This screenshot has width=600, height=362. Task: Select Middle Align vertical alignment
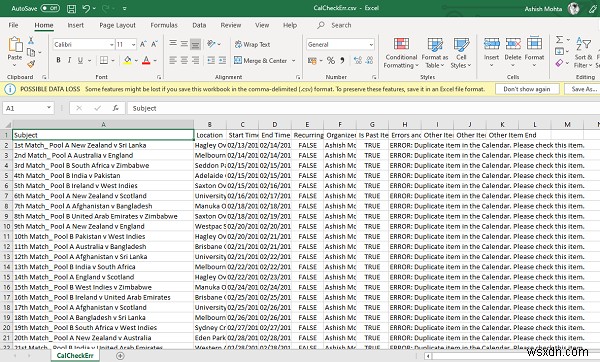(184, 44)
